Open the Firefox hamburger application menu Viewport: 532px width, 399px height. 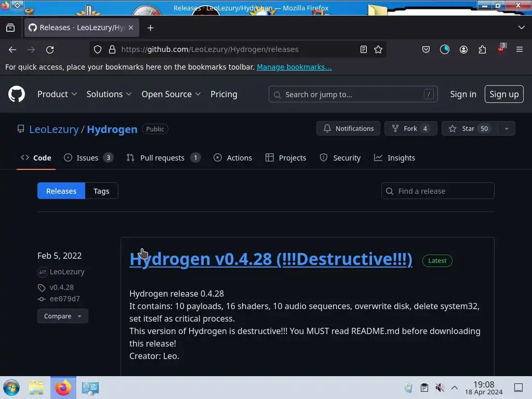(x=520, y=49)
